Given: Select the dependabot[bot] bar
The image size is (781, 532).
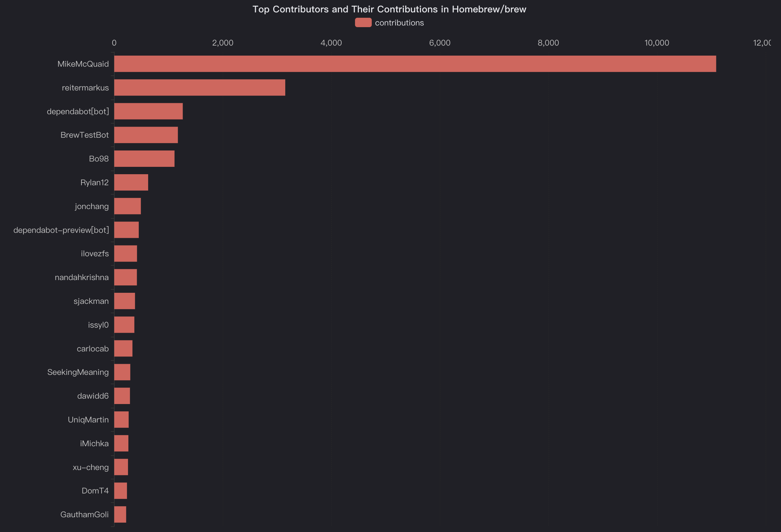Looking at the screenshot, I should [x=148, y=111].
